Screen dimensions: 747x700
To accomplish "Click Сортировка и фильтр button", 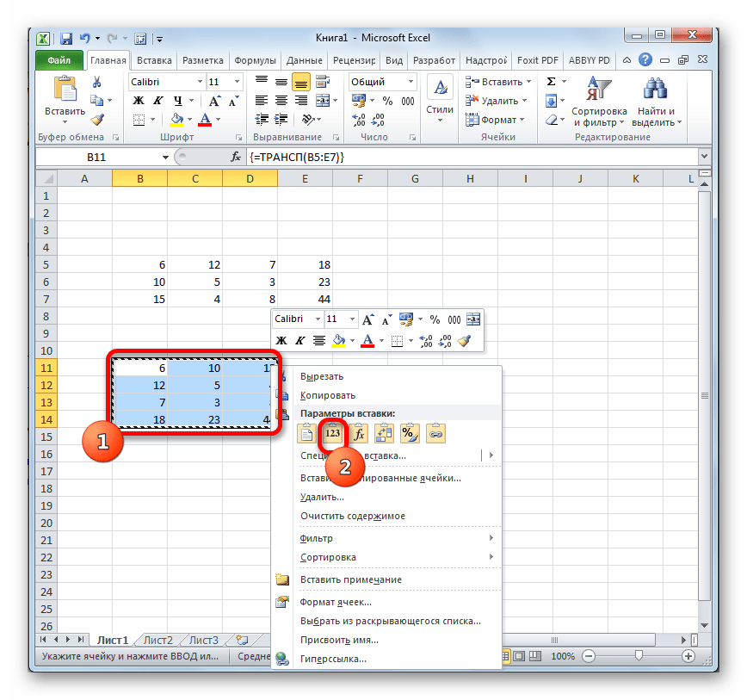I will coord(599,102).
